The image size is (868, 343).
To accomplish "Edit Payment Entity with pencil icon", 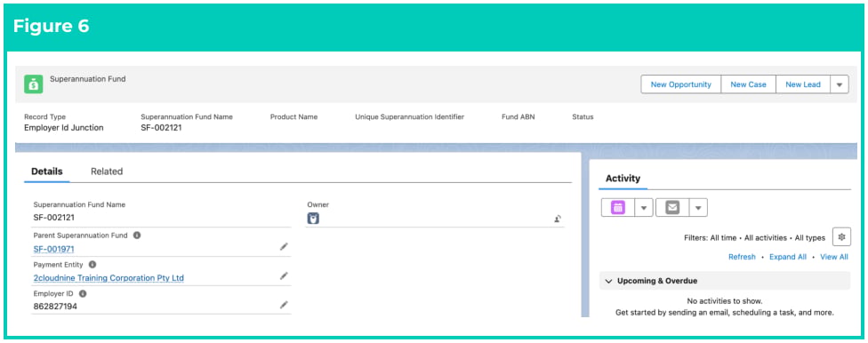I will [x=284, y=275].
